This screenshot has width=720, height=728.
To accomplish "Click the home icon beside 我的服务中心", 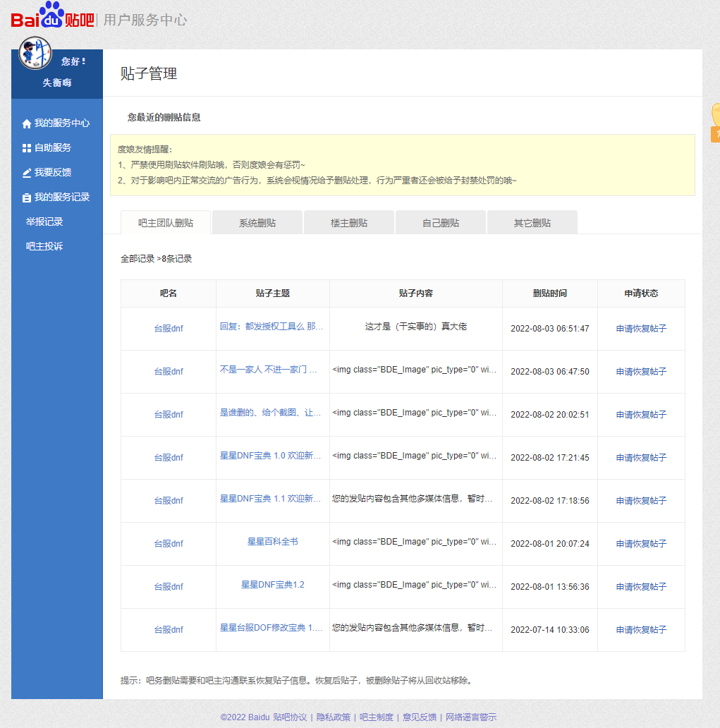I will [x=27, y=123].
